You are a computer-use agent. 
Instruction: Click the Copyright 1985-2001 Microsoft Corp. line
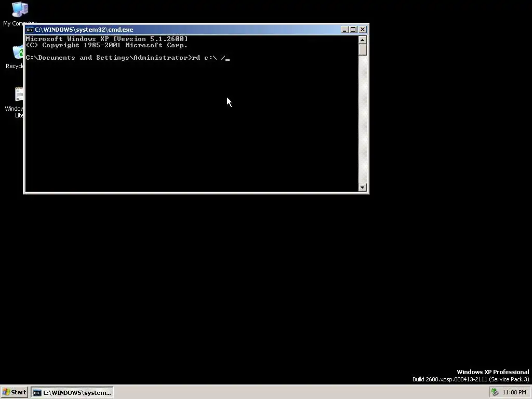point(107,45)
